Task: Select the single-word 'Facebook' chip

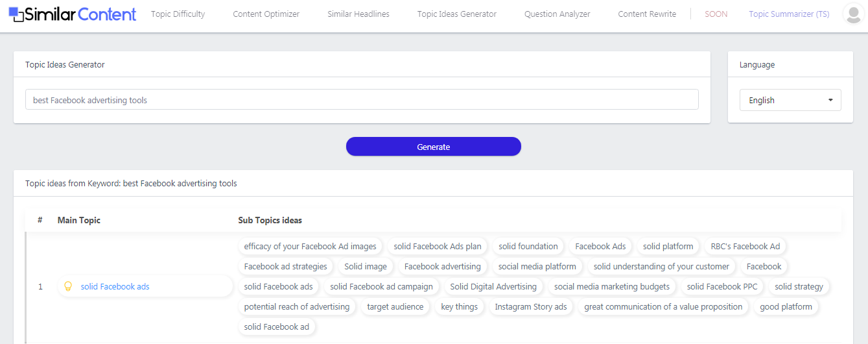Action: tap(764, 266)
